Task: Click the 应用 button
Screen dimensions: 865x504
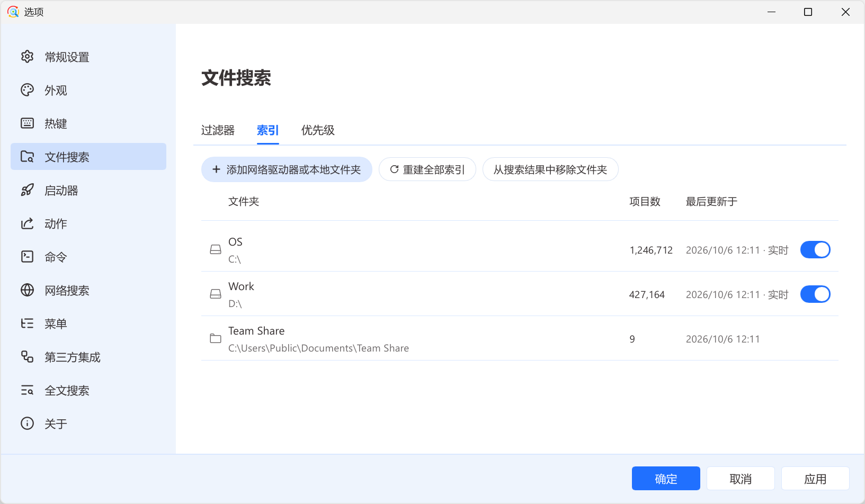Action: click(815, 479)
